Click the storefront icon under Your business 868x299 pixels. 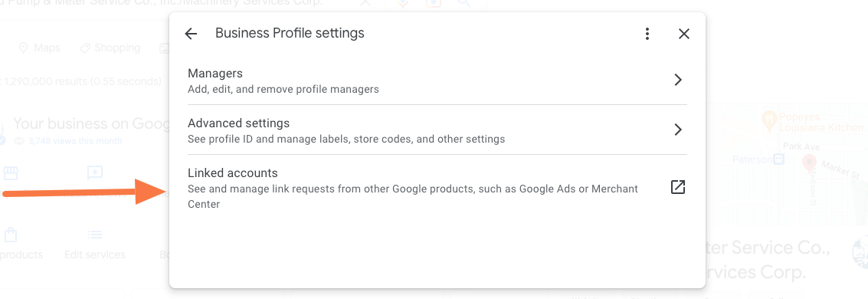pyautogui.click(x=10, y=173)
